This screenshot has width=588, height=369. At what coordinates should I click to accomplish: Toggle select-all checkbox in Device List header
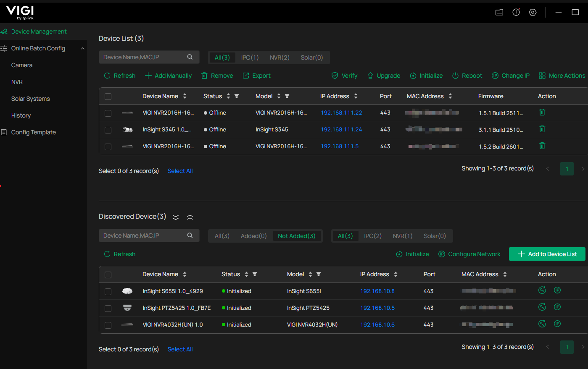pos(108,97)
